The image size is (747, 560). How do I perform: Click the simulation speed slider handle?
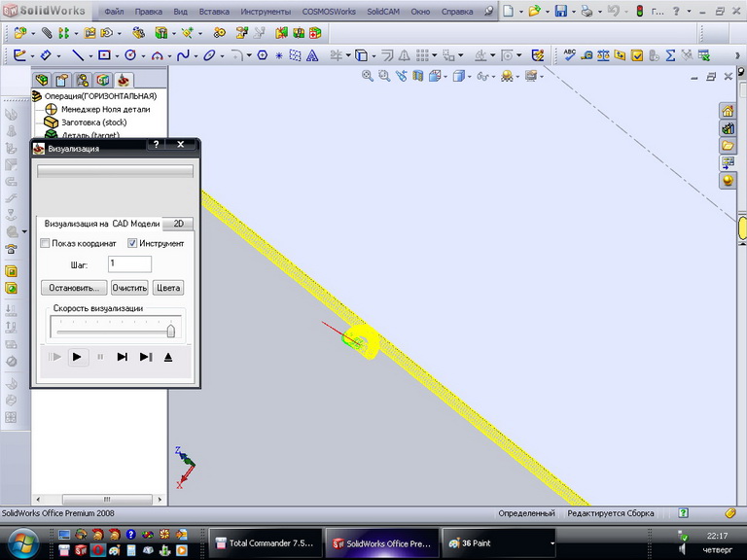(x=170, y=330)
